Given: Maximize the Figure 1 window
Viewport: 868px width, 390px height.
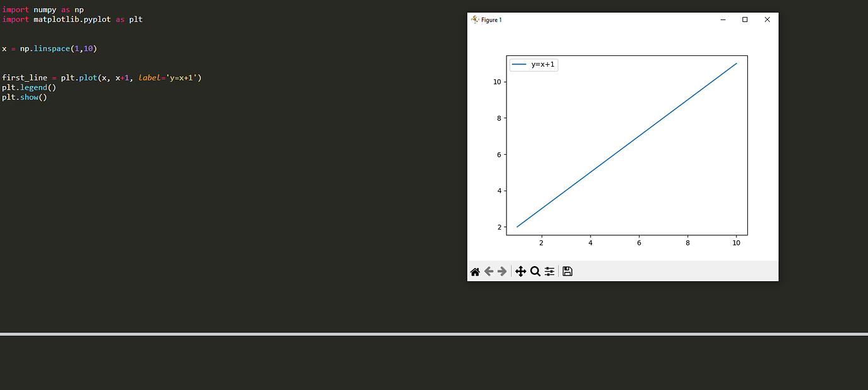Looking at the screenshot, I should pos(745,19).
